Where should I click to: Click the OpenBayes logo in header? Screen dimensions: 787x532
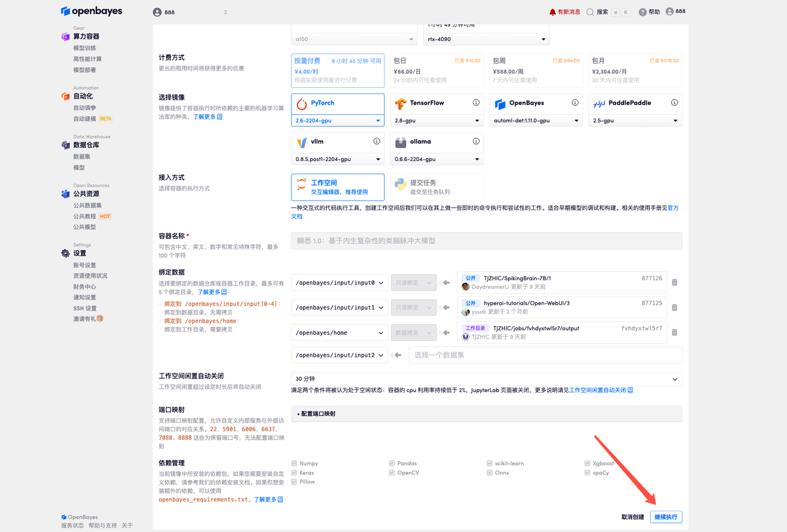[92, 12]
